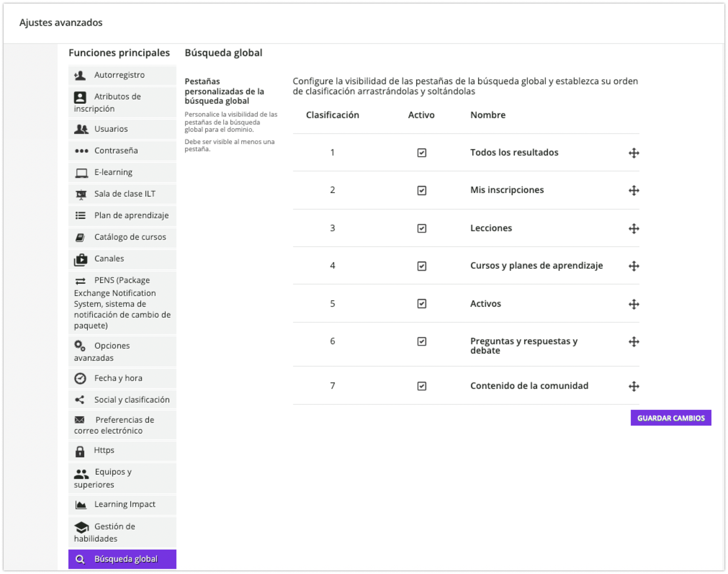Click the Guardar cambios button

tap(670, 418)
